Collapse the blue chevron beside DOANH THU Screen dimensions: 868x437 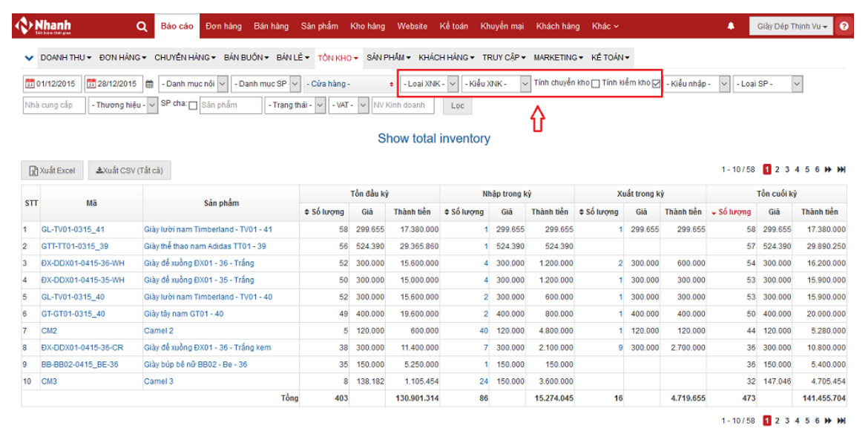click(29, 58)
